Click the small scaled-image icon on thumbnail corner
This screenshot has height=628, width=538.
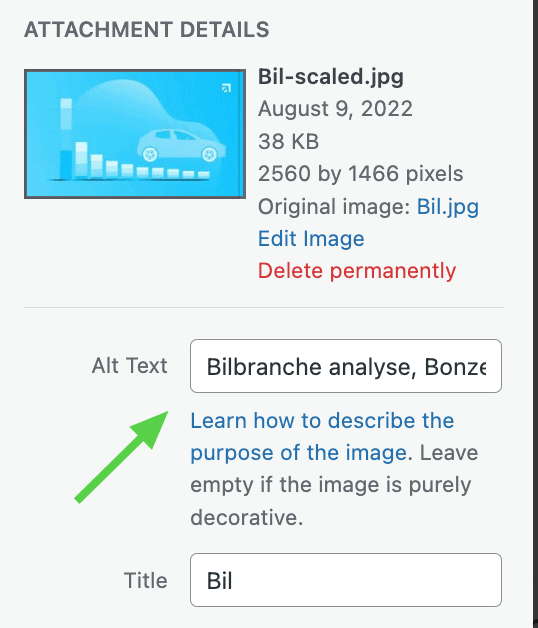point(226,88)
